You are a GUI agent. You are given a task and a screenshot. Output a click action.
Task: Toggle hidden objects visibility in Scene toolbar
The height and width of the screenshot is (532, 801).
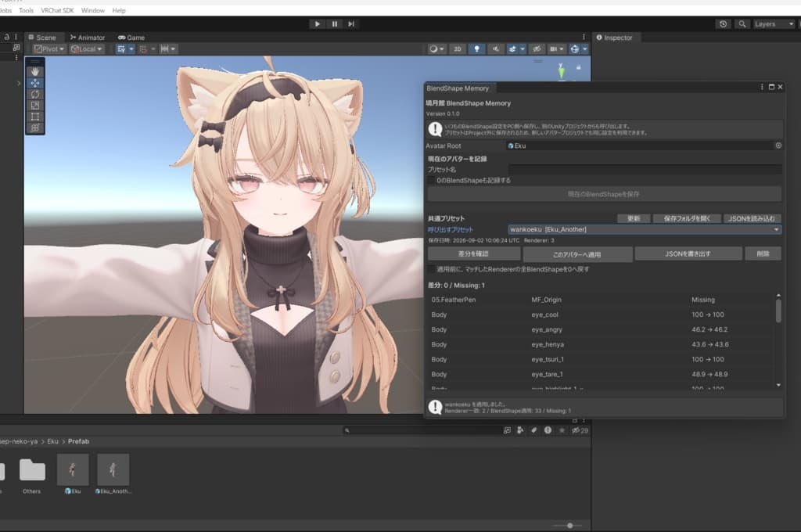(537, 49)
